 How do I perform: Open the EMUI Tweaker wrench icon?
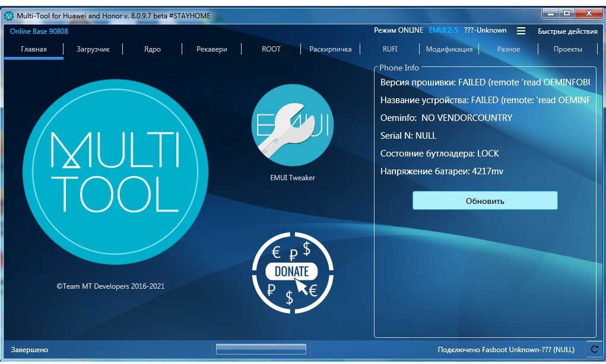(x=293, y=125)
